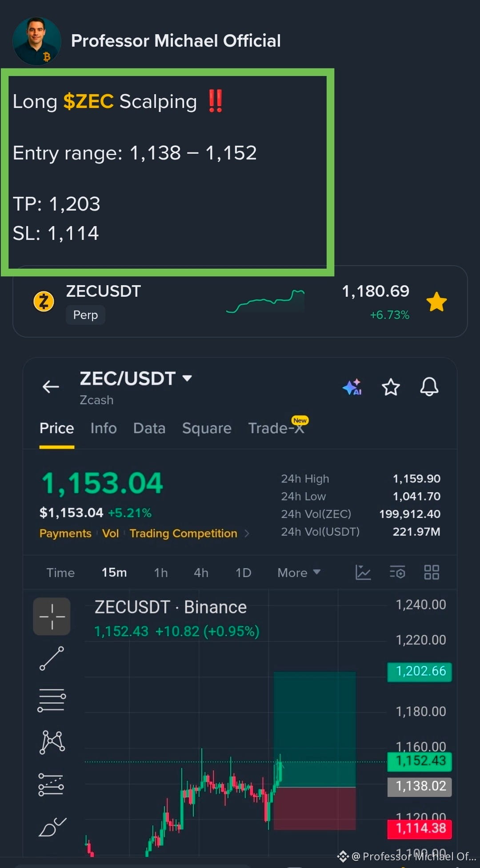Viewport: 480px width, 868px height.
Task: Open the chart indicators icon
Action: [x=363, y=572]
